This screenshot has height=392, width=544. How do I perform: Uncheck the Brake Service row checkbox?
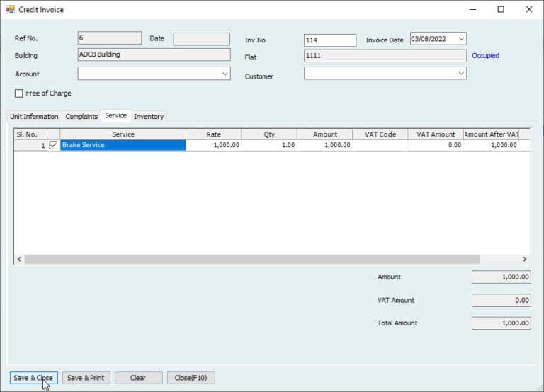(x=53, y=145)
